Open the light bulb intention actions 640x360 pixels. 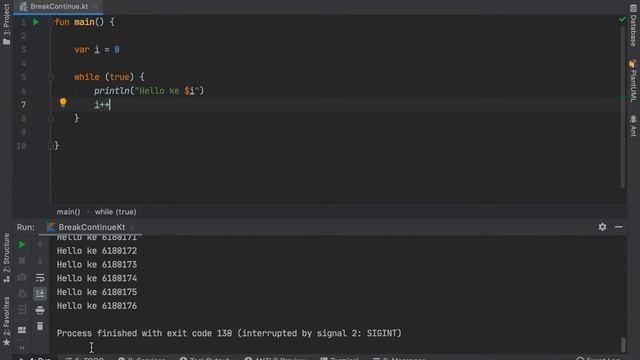(63, 102)
